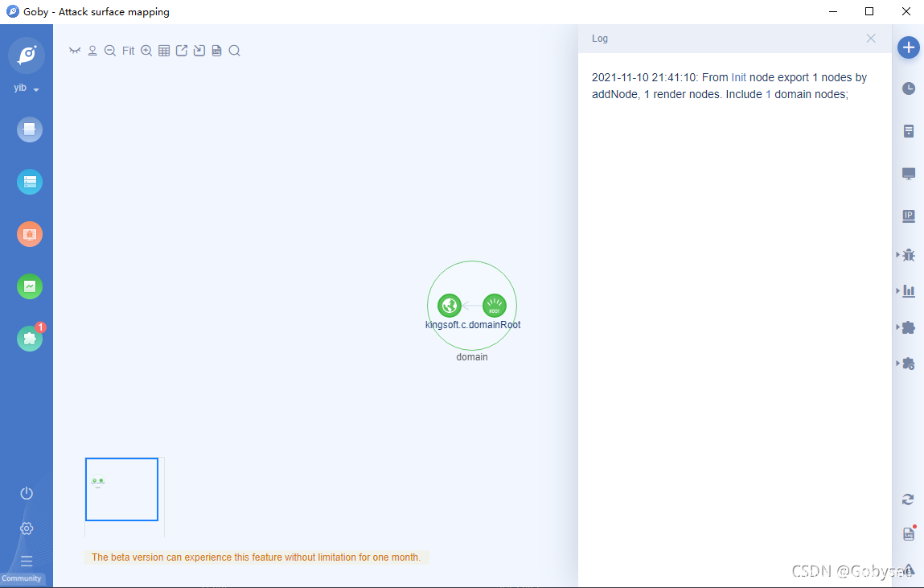Image resolution: width=924 pixels, height=588 pixels.
Task: Select the kingsoft domain globe node
Action: [449, 305]
